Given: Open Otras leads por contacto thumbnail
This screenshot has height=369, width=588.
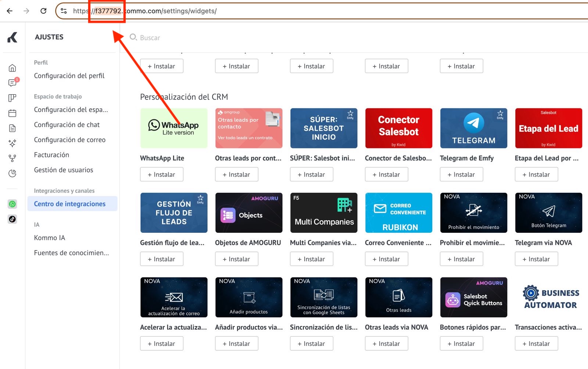Looking at the screenshot, I should point(249,128).
